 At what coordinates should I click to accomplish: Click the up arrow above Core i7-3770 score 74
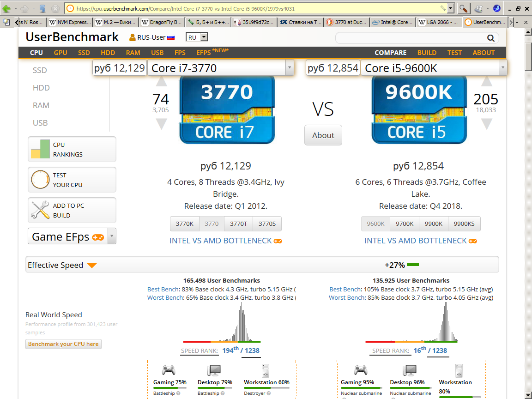coord(161,82)
